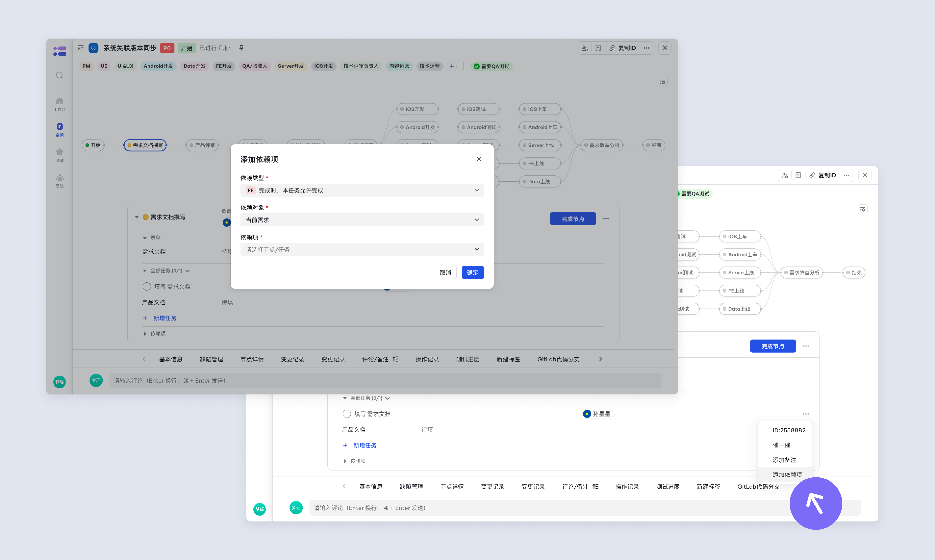935x560 pixels.
Task: Click the front window comment input field
Action: [x=385, y=380]
